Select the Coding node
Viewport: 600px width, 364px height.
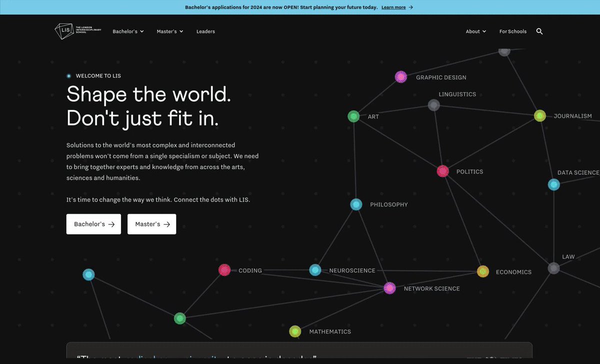click(x=224, y=270)
